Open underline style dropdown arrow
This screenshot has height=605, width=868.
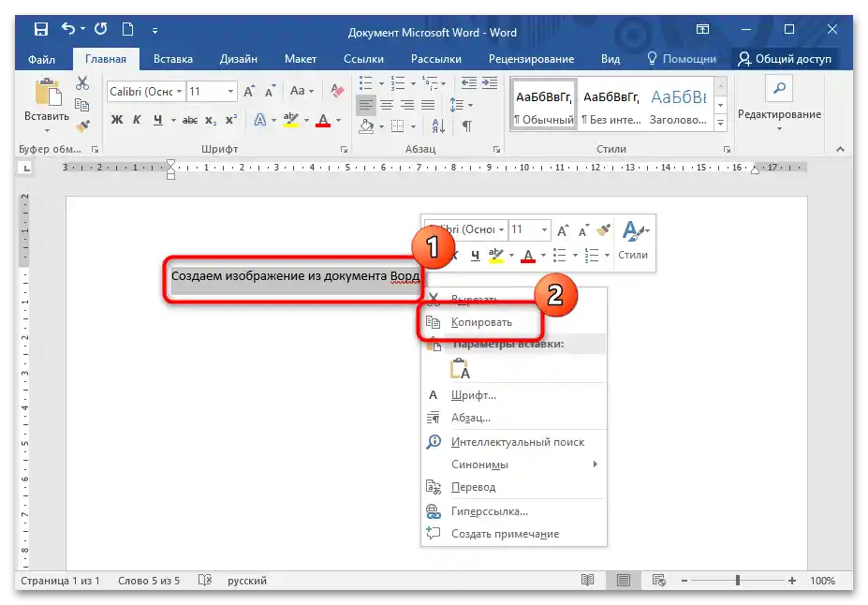173,120
